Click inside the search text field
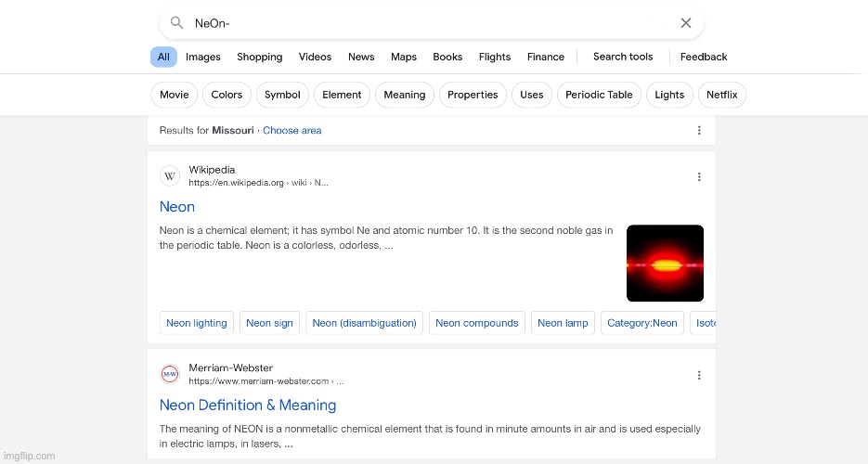 (x=418, y=23)
